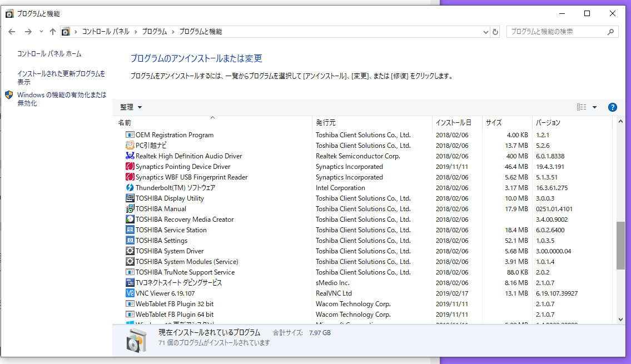Open the 整理 dropdown menu
The width and height of the screenshot is (631, 364).
pos(131,107)
